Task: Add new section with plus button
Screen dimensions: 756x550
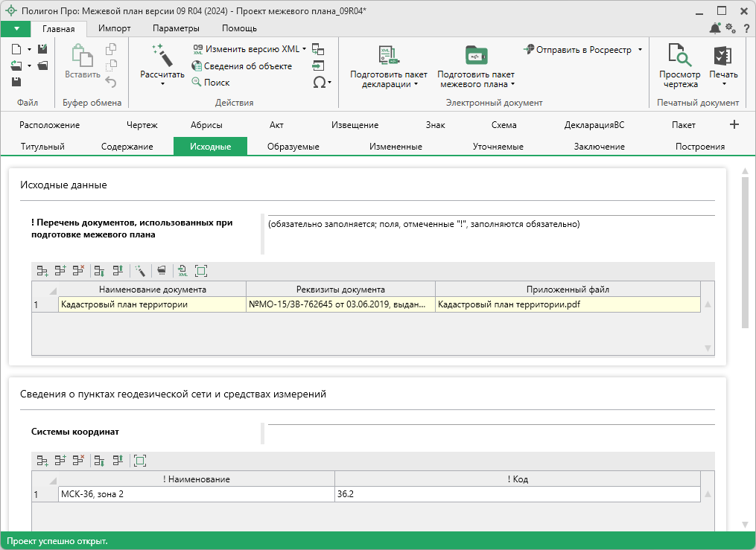Action: tap(734, 124)
